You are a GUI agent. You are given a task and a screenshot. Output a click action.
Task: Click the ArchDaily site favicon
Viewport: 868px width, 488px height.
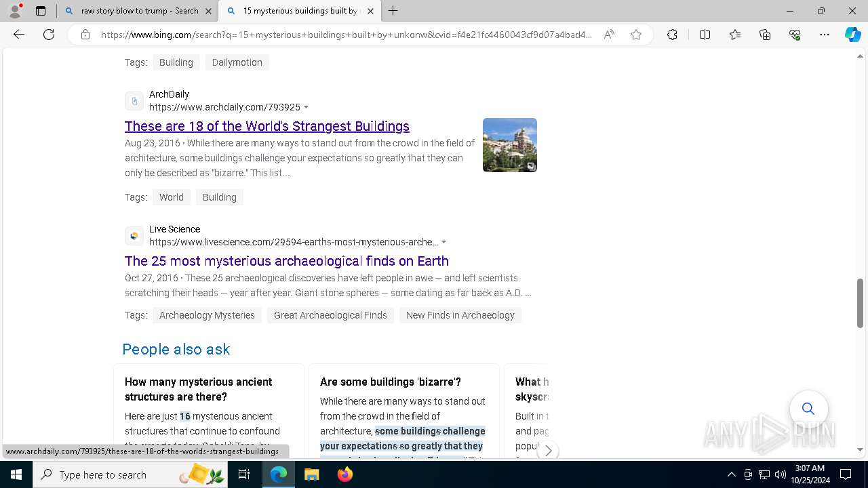point(134,101)
